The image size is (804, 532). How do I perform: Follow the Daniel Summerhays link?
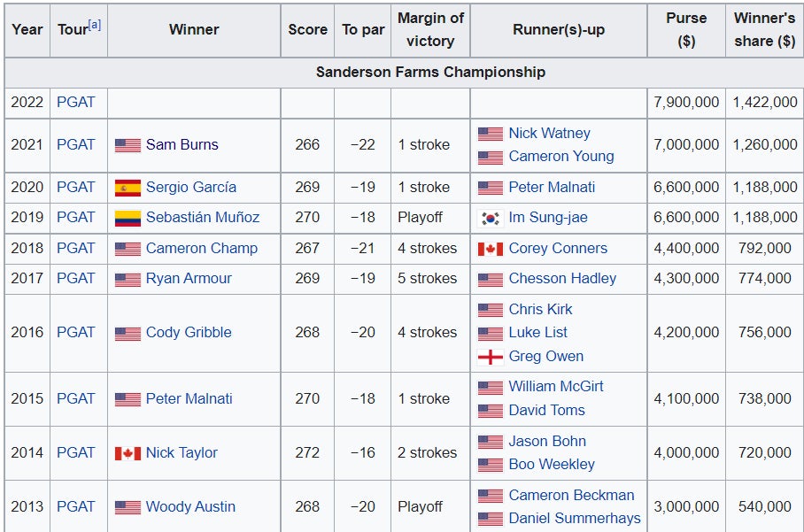point(574,518)
